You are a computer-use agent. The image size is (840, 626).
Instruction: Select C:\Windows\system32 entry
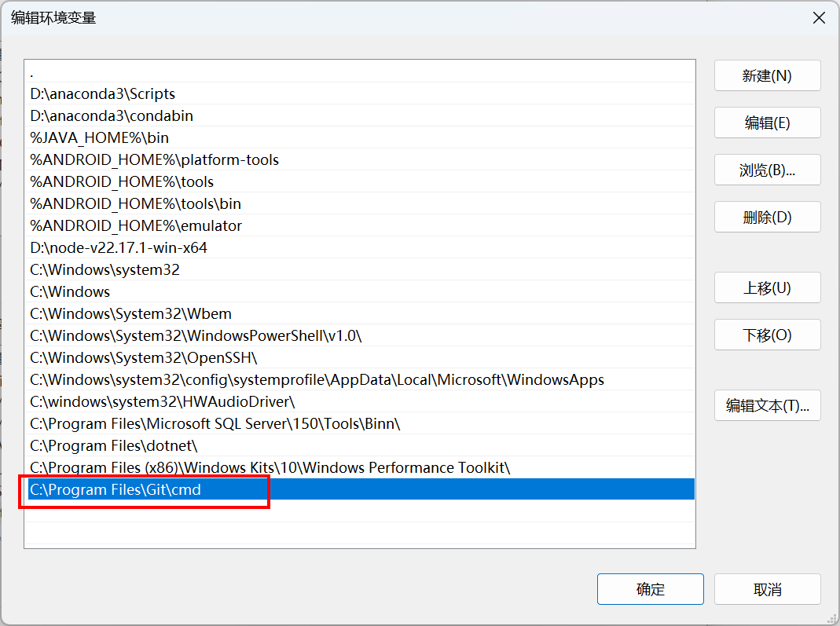click(x=359, y=269)
